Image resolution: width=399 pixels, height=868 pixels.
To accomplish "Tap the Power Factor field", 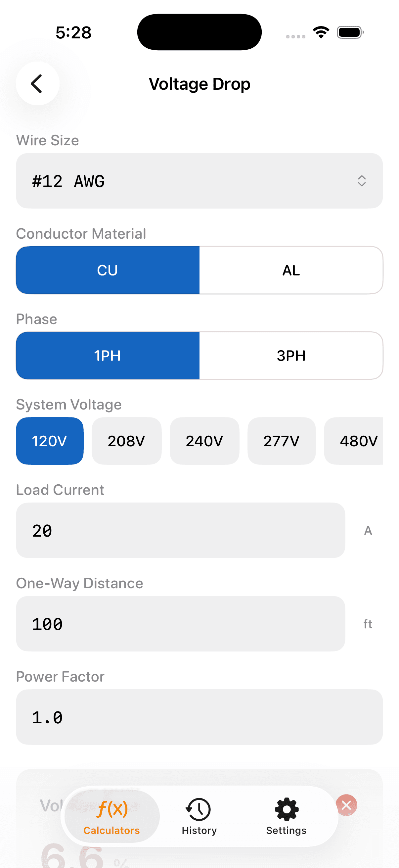I will (199, 717).
